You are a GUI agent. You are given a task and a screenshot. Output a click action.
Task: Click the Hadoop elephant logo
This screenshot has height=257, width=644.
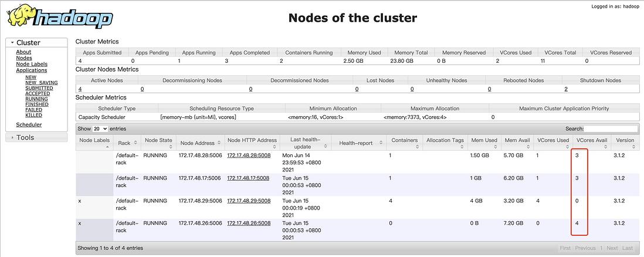(x=60, y=16)
